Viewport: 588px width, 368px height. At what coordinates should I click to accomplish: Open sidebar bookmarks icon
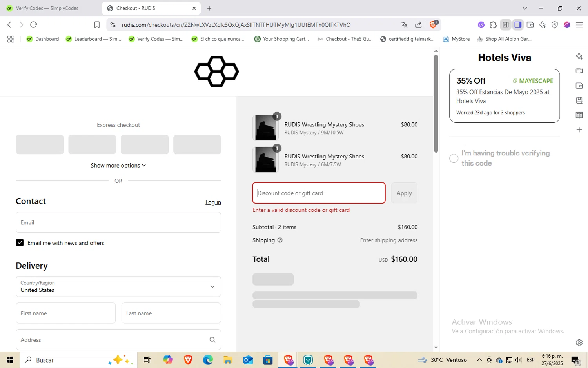tap(579, 100)
